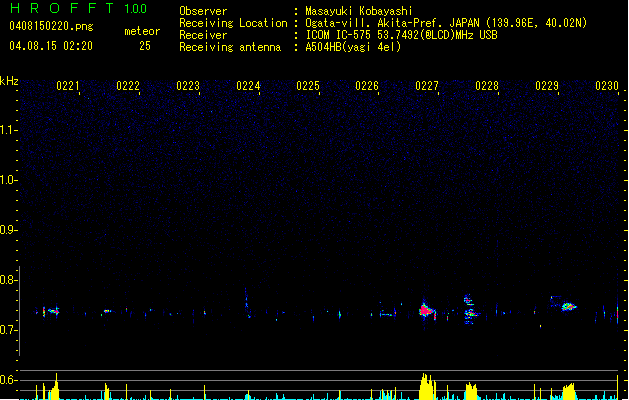The image size is (629, 400).
Task: Click the meteor echo just before 0228
Action: 469,309
